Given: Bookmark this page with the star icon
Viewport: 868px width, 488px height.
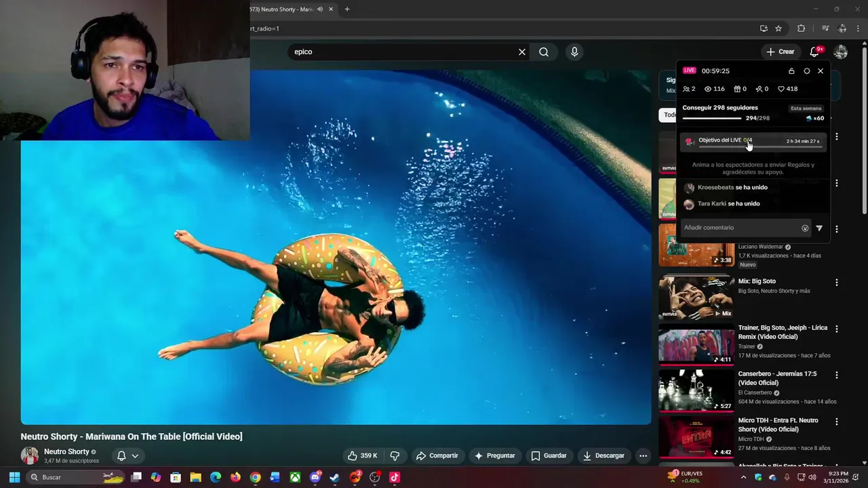Looking at the screenshot, I should (778, 28).
